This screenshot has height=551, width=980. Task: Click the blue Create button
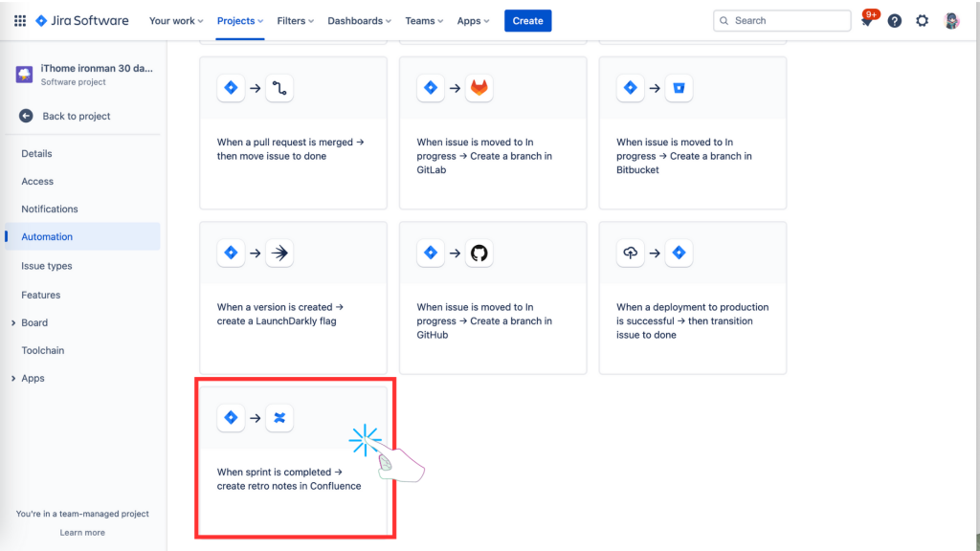(528, 21)
